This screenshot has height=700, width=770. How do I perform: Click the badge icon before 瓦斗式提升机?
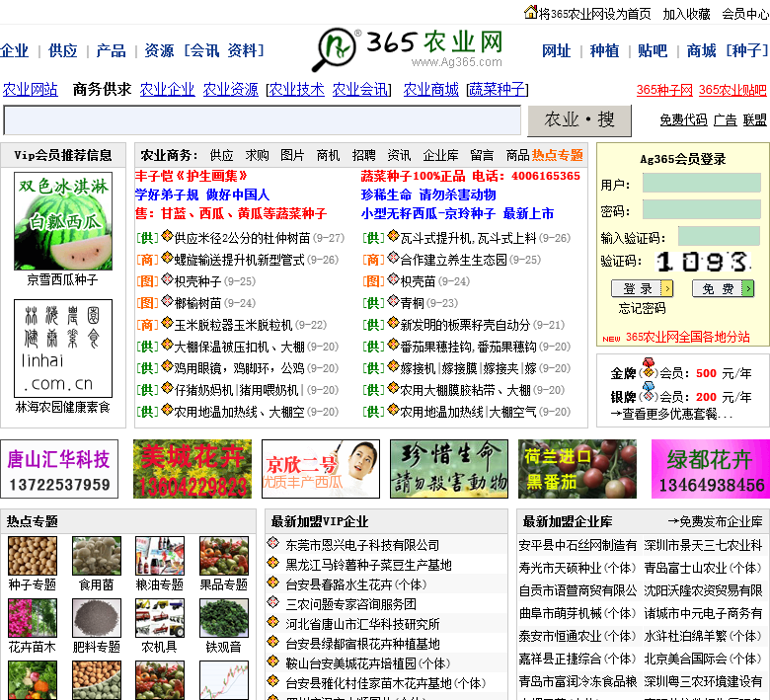pyautogui.click(x=393, y=236)
